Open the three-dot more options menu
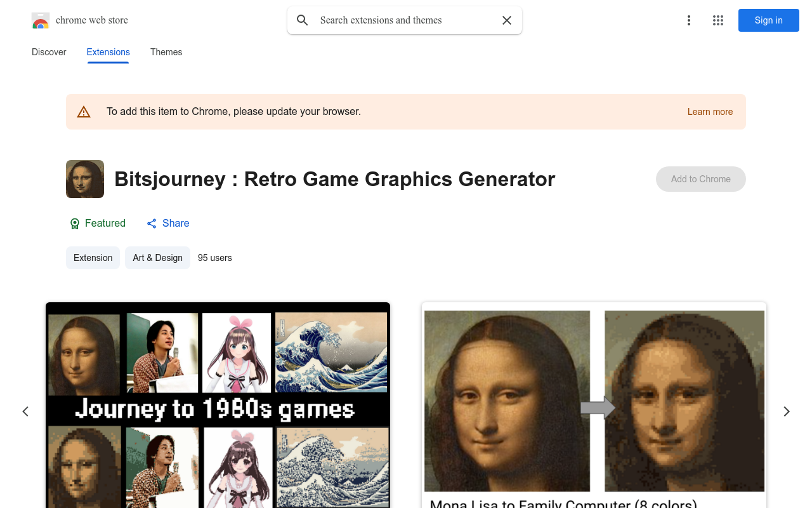Viewport: 812px width, 508px height. pos(688,20)
